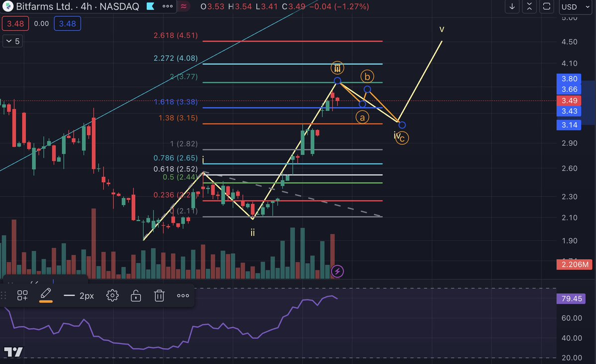Select the wave iii top anchor point
The image size is (596, 364).
(337, 80)
